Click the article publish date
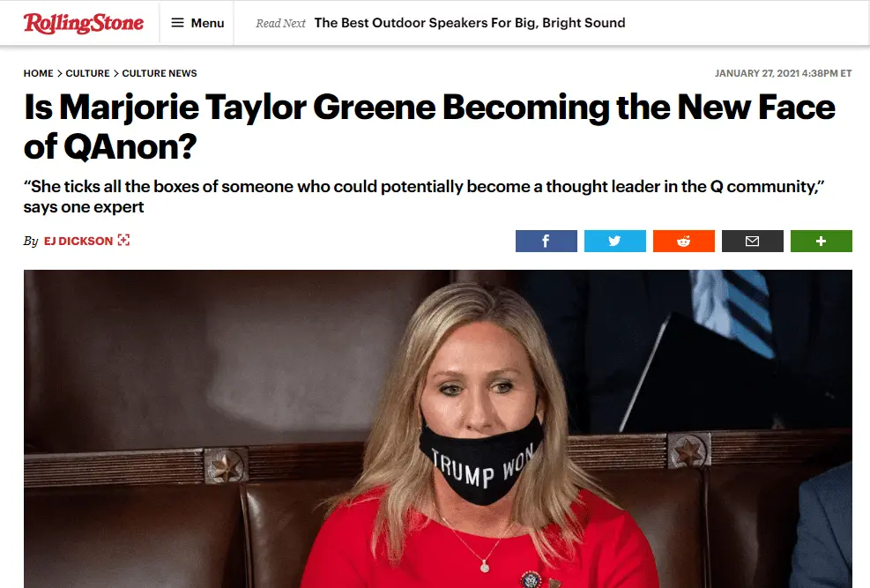This screenshot has height=588, width=870. pos(783,73)
